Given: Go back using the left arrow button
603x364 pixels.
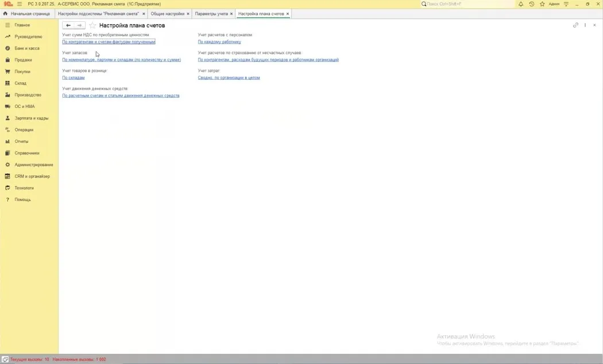Looking at the screenshot, I should (68, 25).
